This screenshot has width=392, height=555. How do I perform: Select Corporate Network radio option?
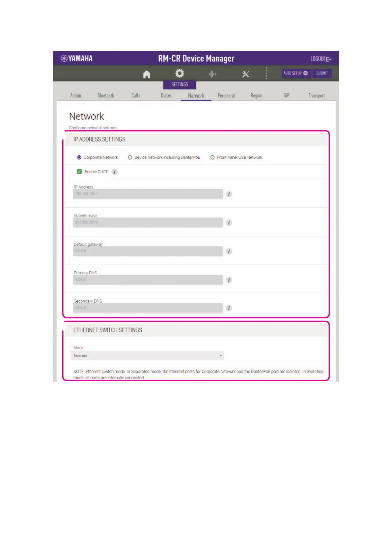79,158
